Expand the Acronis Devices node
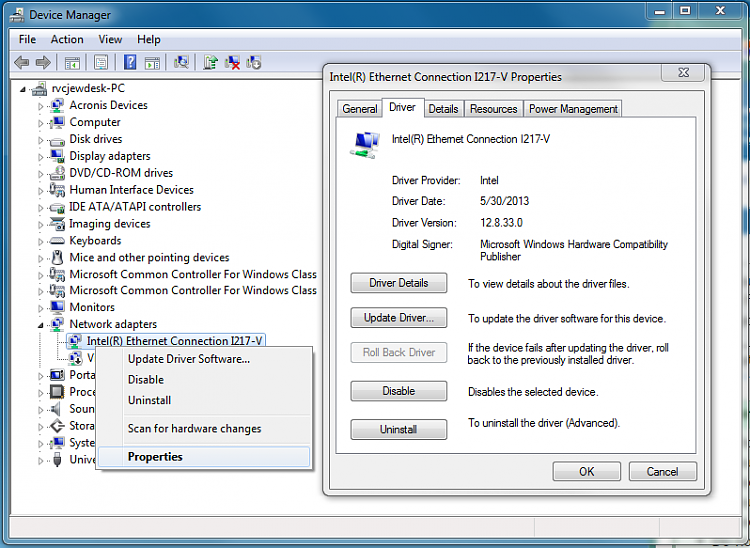The width and height of the screenshot is (750, 548). click(x=41, y=106)
